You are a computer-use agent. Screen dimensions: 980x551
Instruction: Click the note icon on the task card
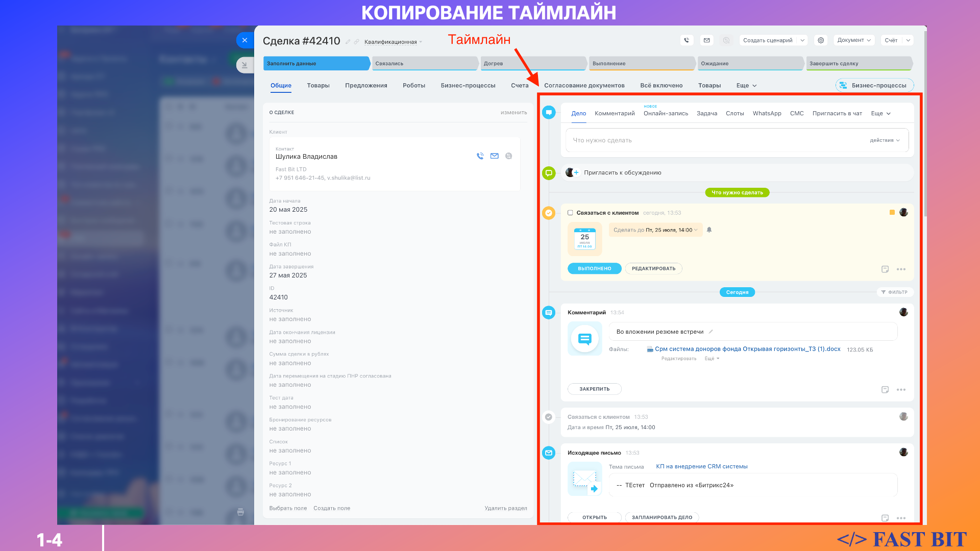tap(885, 269)
